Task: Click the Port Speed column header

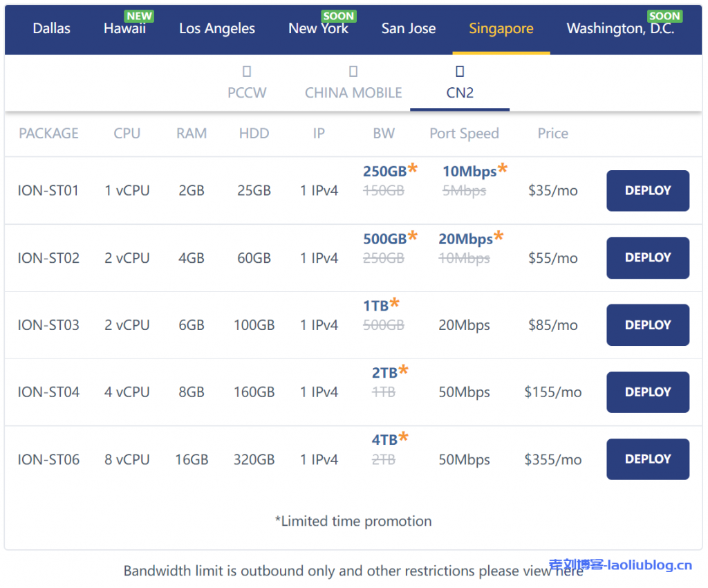Action: 464,134
